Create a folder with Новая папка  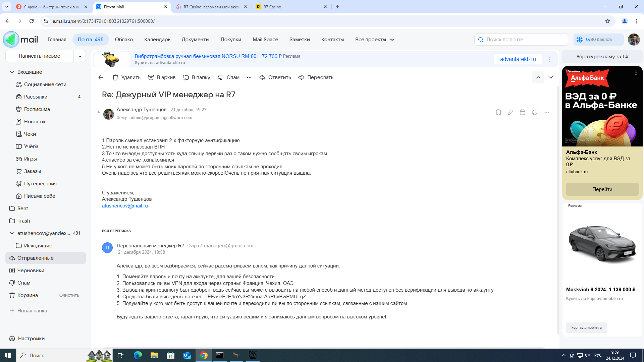click(28, 311)
